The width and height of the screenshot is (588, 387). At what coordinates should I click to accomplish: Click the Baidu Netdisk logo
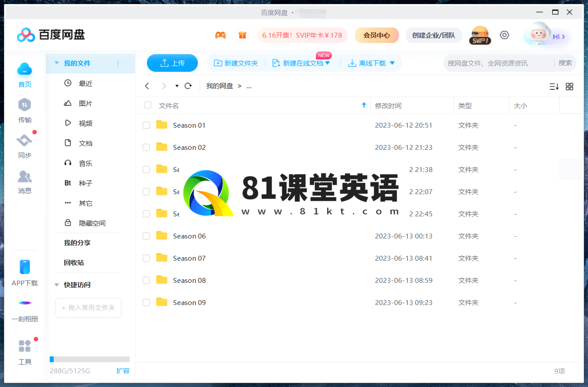51,35
